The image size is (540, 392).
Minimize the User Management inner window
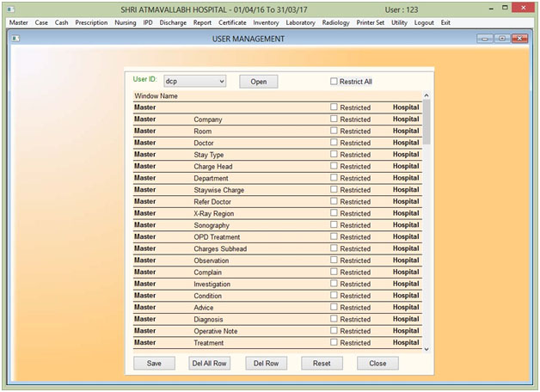[x=484, y=39]
